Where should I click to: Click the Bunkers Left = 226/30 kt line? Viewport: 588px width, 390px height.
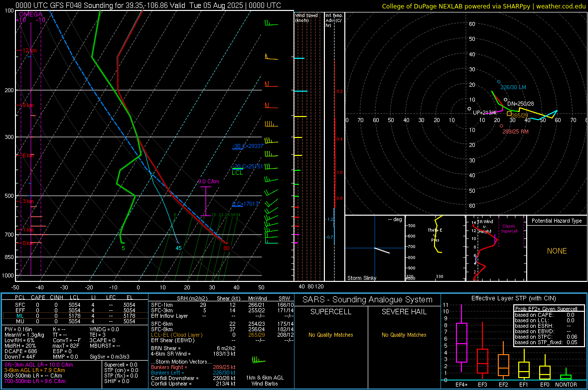(x=193, y=373)
